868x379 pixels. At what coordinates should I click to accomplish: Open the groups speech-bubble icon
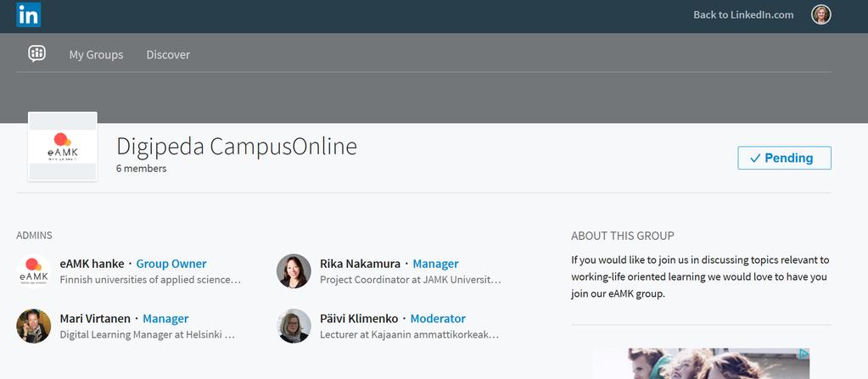pyautogui.click(x=36, y=54)
